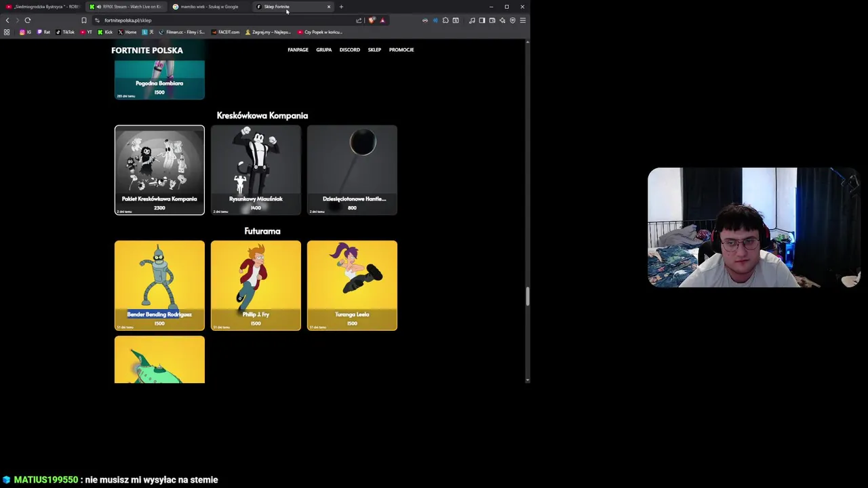Select the Turanga Leela skin card
This screenshot has height=488, width=868.
coord(352,285)
